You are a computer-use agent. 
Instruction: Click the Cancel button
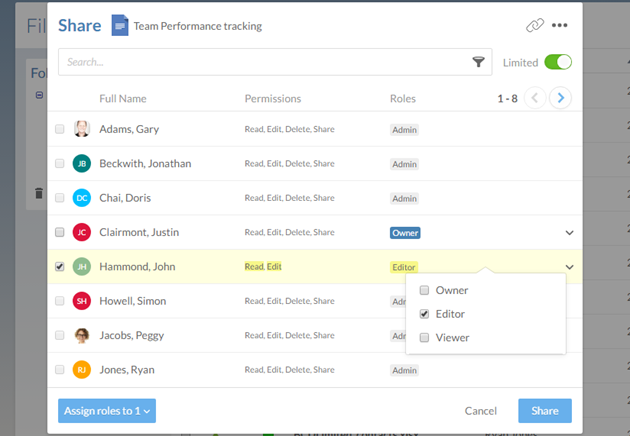pyautogui.click(x=481, y=411)
